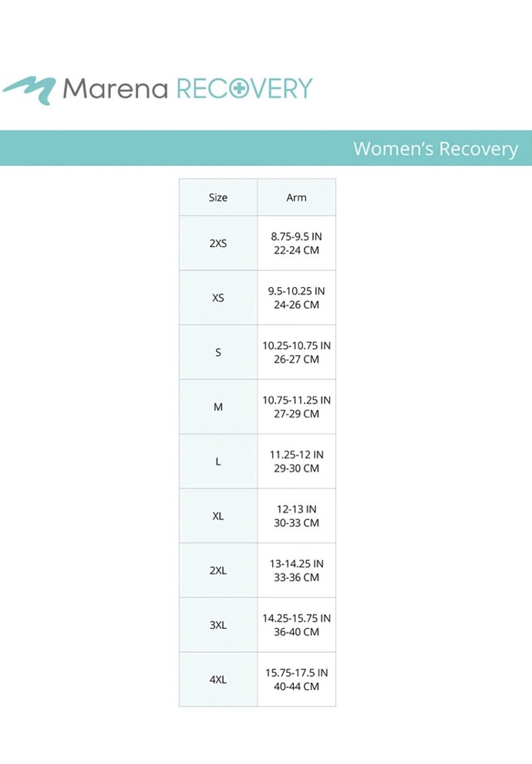Click the Marena brand name text
The image size is (532, 764).
pos(115,90)
